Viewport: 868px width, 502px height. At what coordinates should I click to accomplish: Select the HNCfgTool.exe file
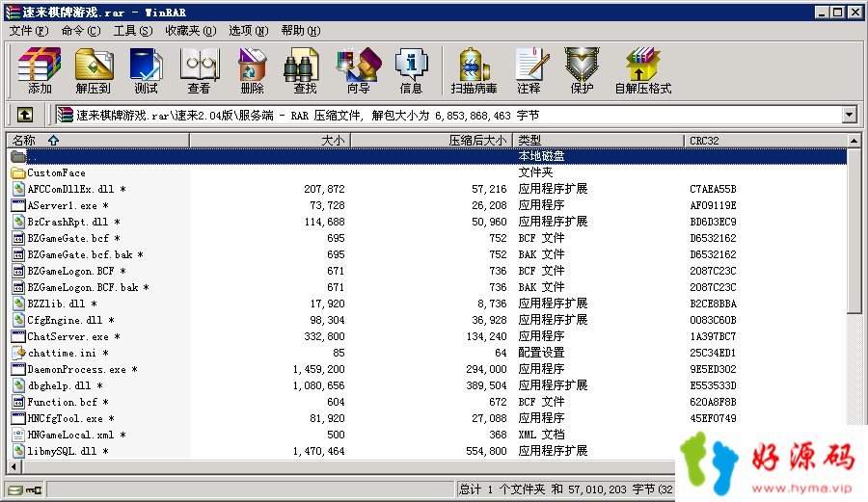click(65, 418)
